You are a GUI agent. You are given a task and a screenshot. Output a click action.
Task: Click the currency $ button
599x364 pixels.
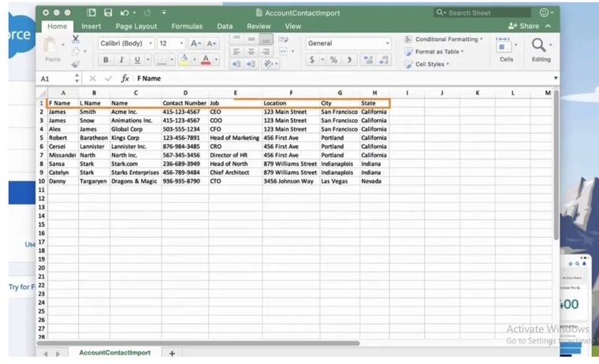click(x=312, y=60)
